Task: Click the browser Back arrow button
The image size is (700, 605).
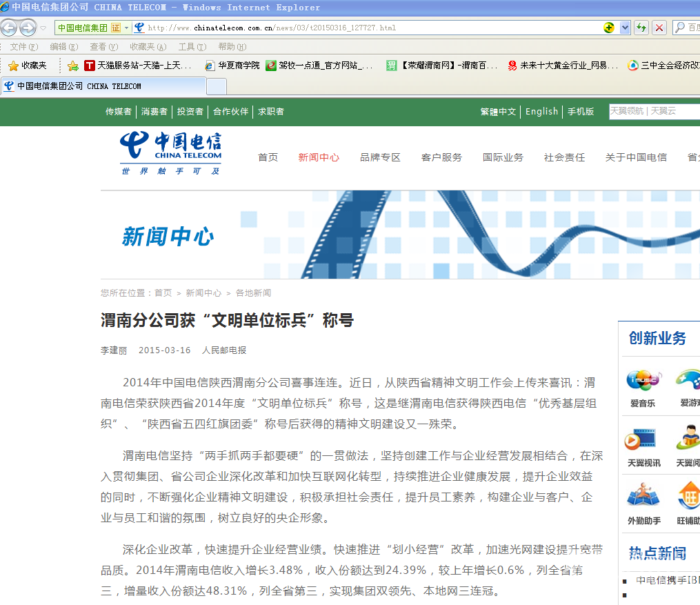Action: [9, 28]
